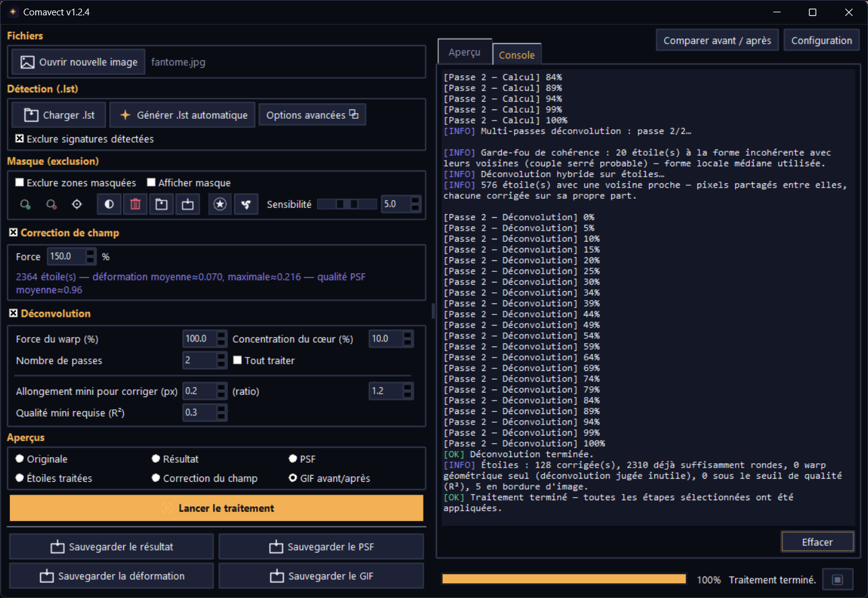Open Comparer avant / après

(717, 41)
